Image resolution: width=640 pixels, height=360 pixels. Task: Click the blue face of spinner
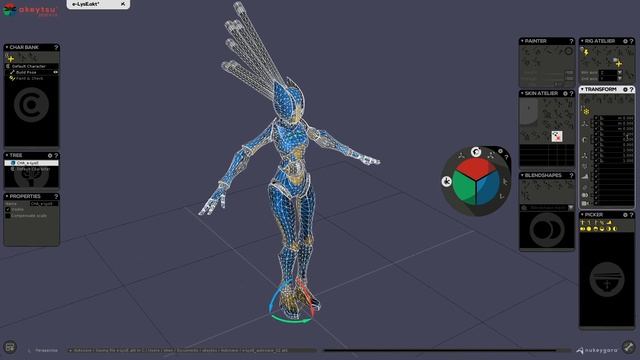(x=488, y=189)
